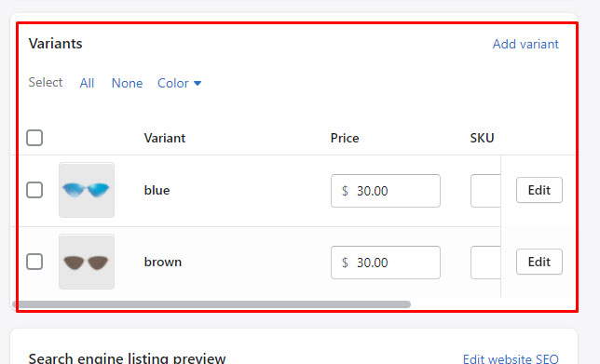The width and height of the screenshot is (600, 364).
Task: Click the Variant column header
Action: [x=165, y=138]
